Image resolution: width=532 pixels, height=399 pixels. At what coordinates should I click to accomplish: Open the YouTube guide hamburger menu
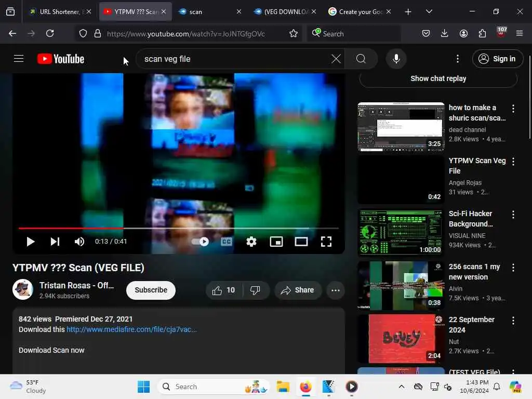(19, 59)
